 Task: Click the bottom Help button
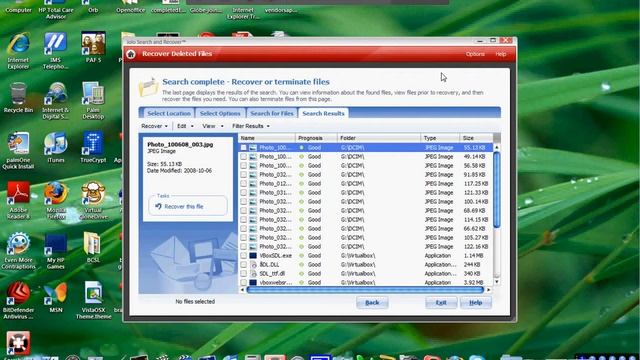pyautogui.click(x=476, y=303)
